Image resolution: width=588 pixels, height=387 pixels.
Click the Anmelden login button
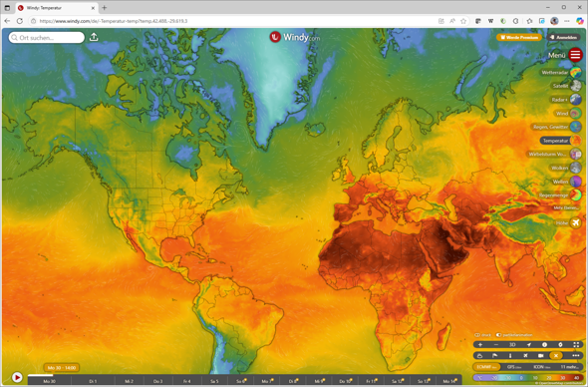coord(563,37)
